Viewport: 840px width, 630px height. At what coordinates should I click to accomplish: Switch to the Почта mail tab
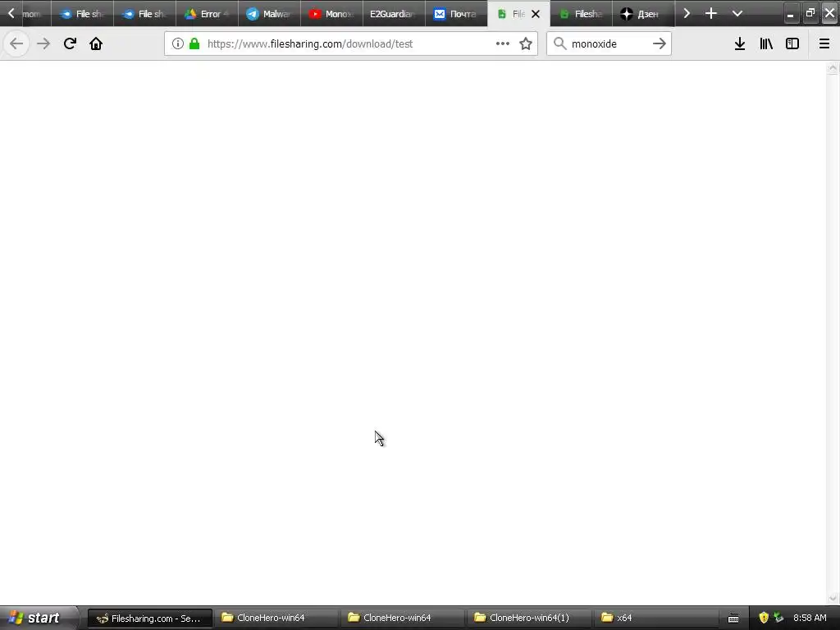pos(455,14)
